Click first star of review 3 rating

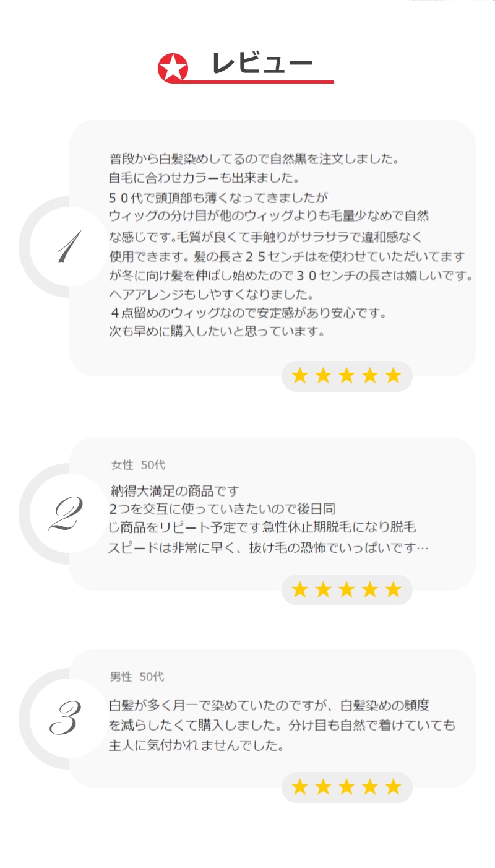coord(299,787)
